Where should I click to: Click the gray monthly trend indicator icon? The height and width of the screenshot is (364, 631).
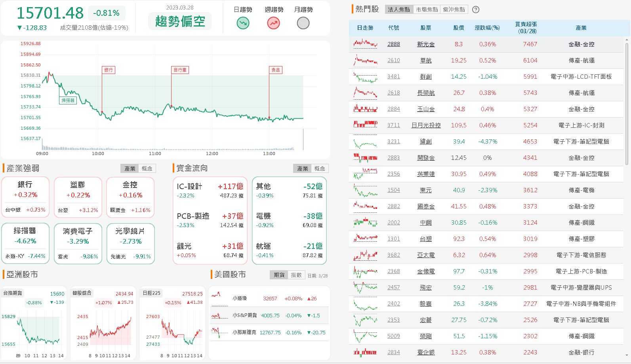pos(303,23)
